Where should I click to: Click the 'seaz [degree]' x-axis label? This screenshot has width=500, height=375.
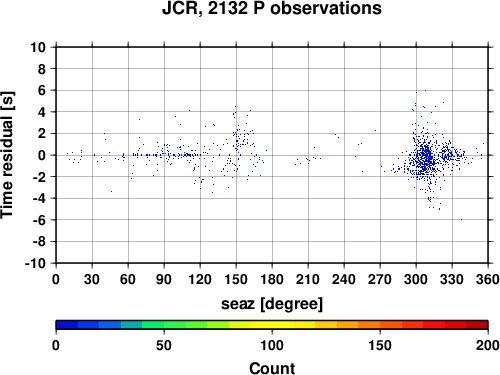tap(272, 304)
